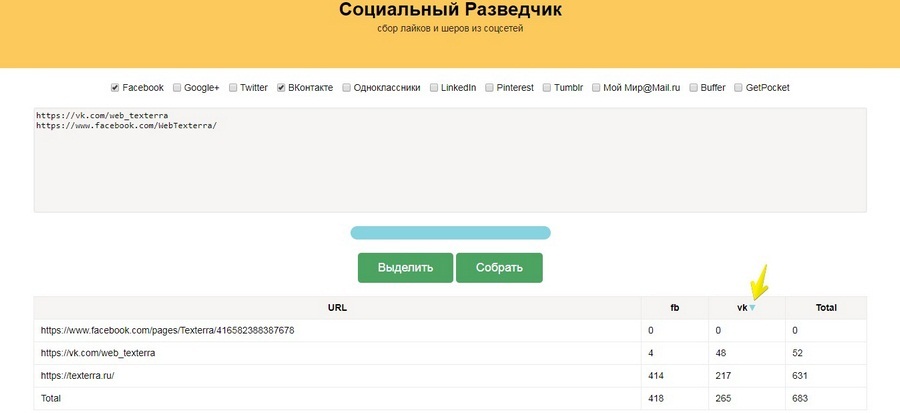Enable the Tumblr checkbox

tap(547, 88)
